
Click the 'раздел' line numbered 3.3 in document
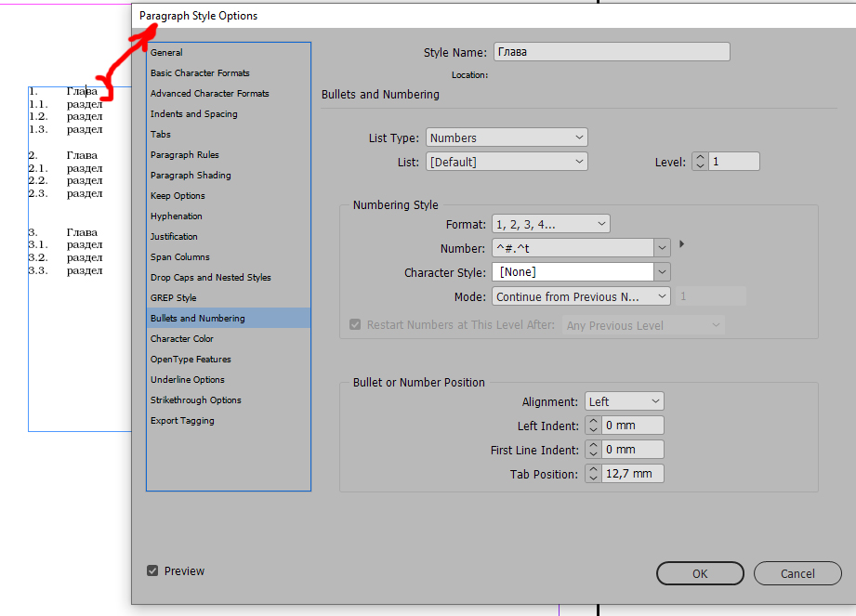click(x=85, y=270)
